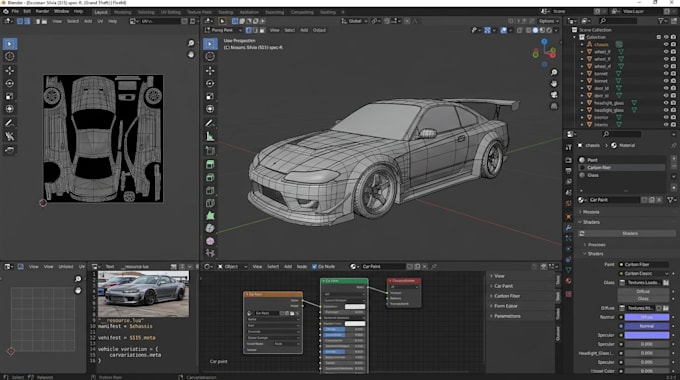
Task: Expand the Form Editor panel in node sidebar
Action: pos(506,306)
